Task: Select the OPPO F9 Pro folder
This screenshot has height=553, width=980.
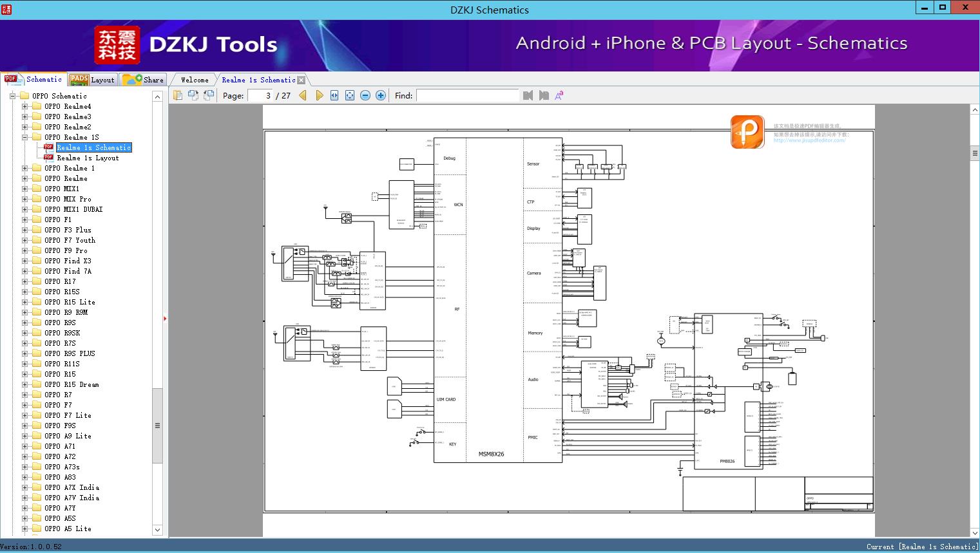Action: pyautogui.click(x=66, y=250)
